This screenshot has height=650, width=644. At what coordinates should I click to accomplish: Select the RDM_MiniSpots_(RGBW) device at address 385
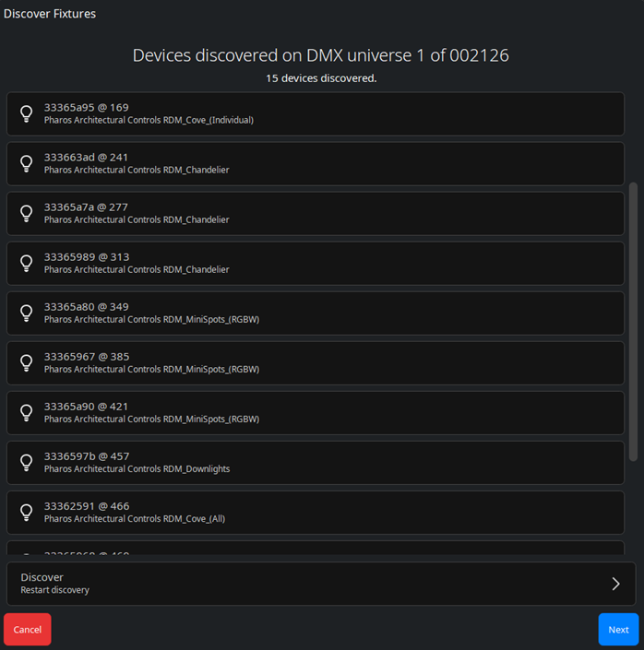tap(315, 362)
